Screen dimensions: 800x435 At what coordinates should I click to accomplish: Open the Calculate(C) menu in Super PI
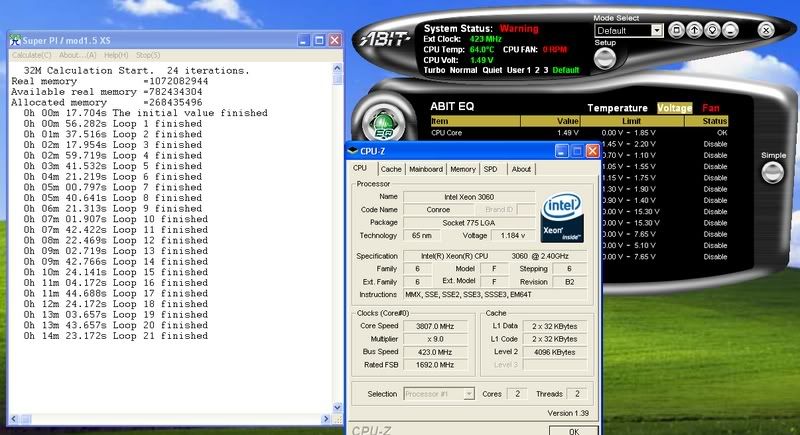[x=31, y=55]
